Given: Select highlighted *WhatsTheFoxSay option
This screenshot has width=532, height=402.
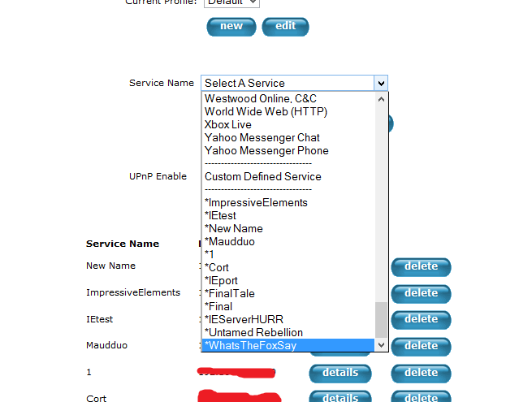Looking at the screenshot, I should 288,345.
